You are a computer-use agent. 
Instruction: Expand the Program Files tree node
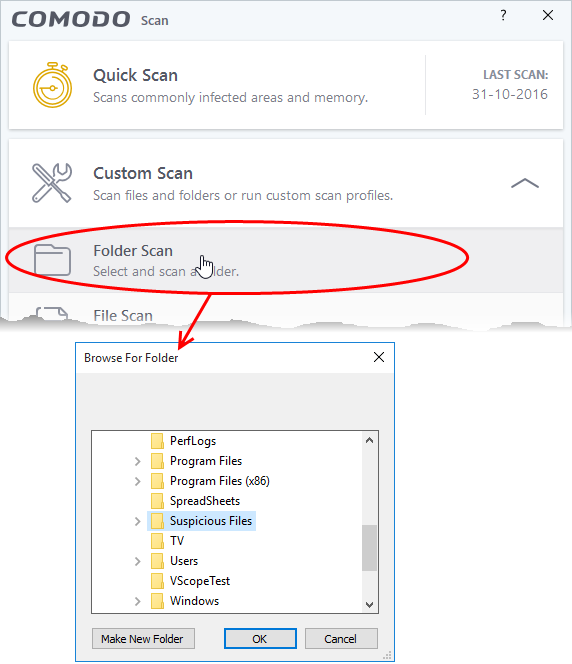point(138,461)
